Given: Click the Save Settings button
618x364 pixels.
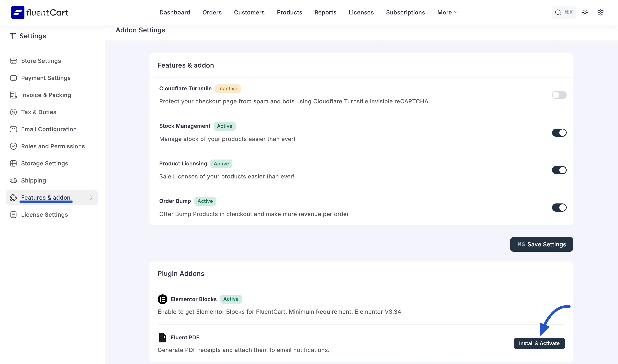Looking at the screenshot, I should (541, 244).
